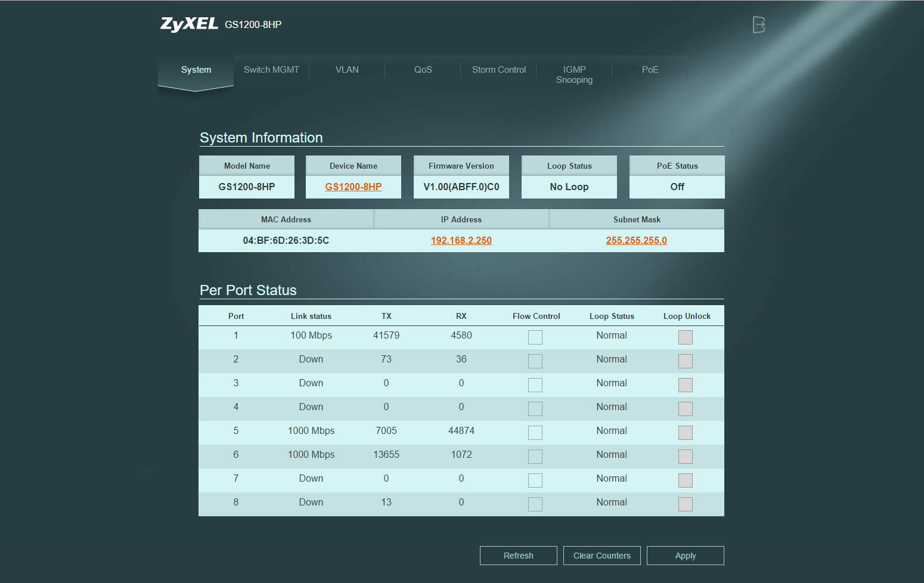Click the Loop Unlock column header
This screenshot has width=924, height=583.
click(x=687, y=316)
